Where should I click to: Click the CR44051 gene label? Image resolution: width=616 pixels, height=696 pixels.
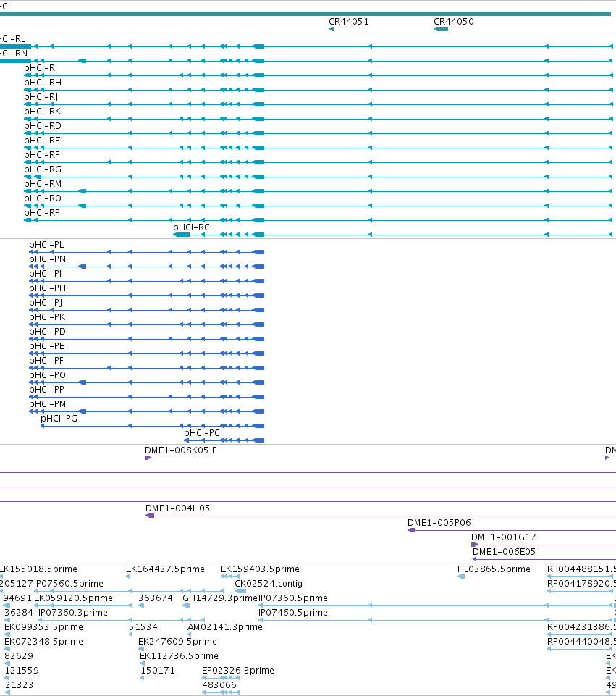coord(349,22)
